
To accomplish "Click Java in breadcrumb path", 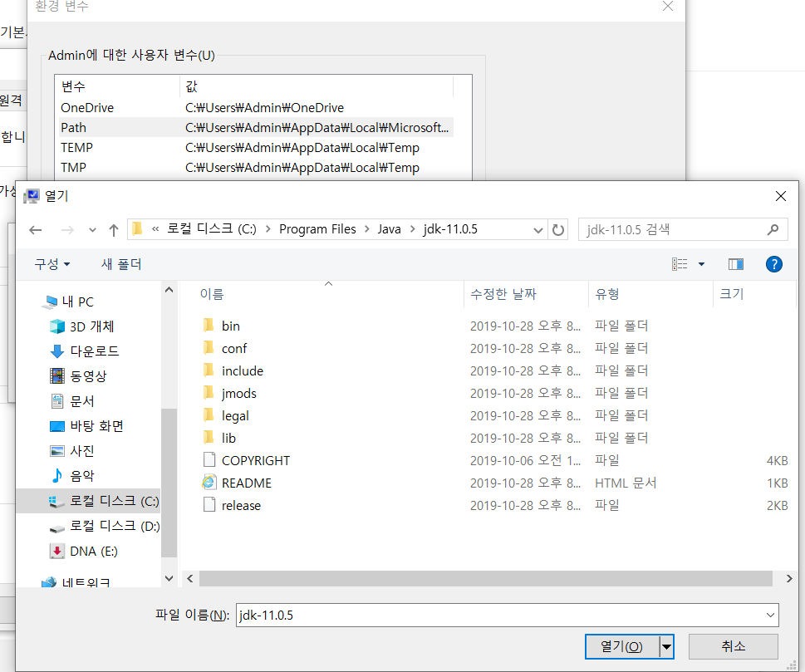I will point(389,229).
